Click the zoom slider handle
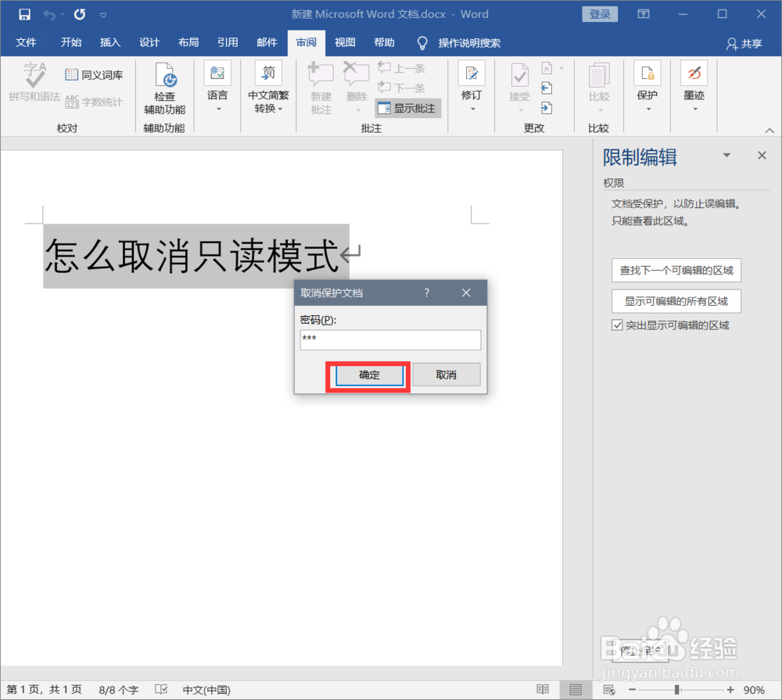This screenshot has height=700, width=782. tap(676, 690)
